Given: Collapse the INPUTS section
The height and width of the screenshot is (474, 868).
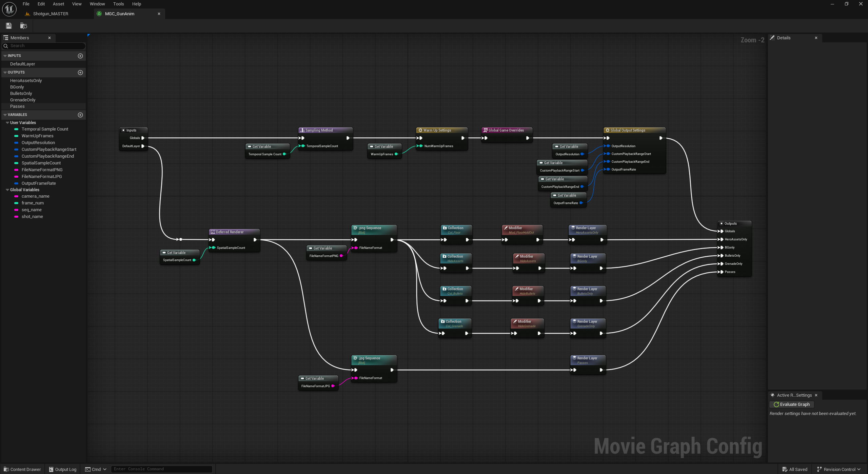Looking at the screenshot, I should (5, 56).
